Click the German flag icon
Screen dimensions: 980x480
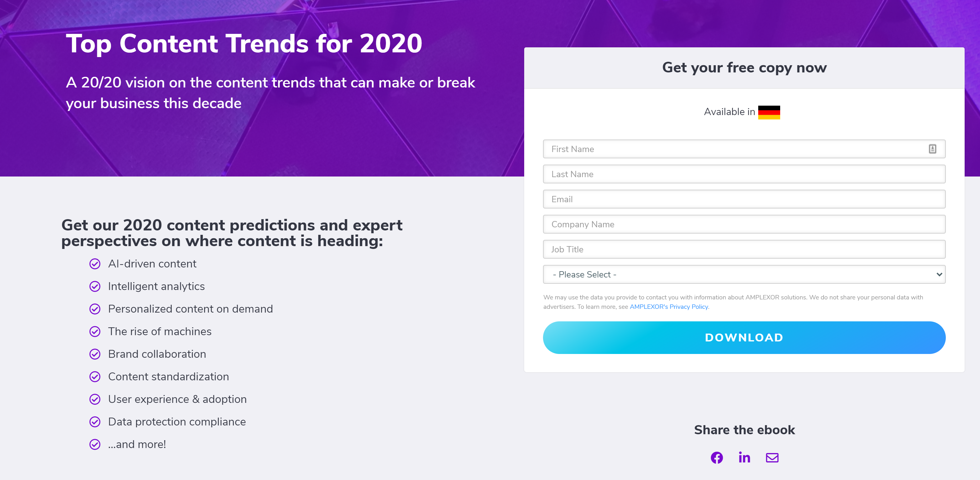tap(769, 112)
